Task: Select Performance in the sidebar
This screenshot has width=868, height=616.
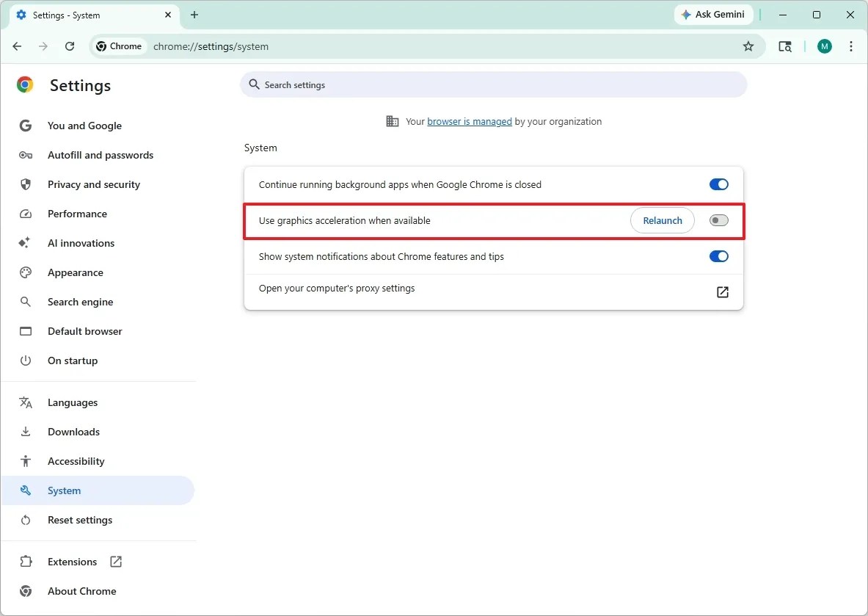Action: [77, 214]
